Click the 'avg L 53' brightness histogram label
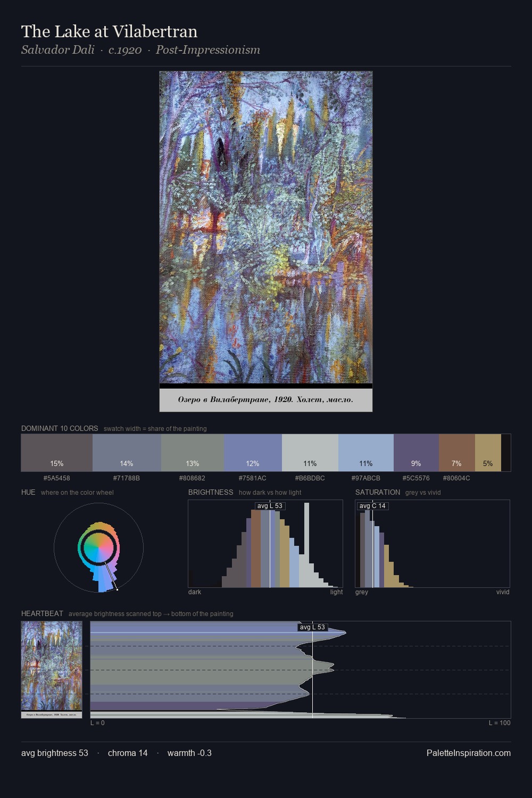This screenshot has width=532, height=798. pyautogui.click(x=270, y=506)
